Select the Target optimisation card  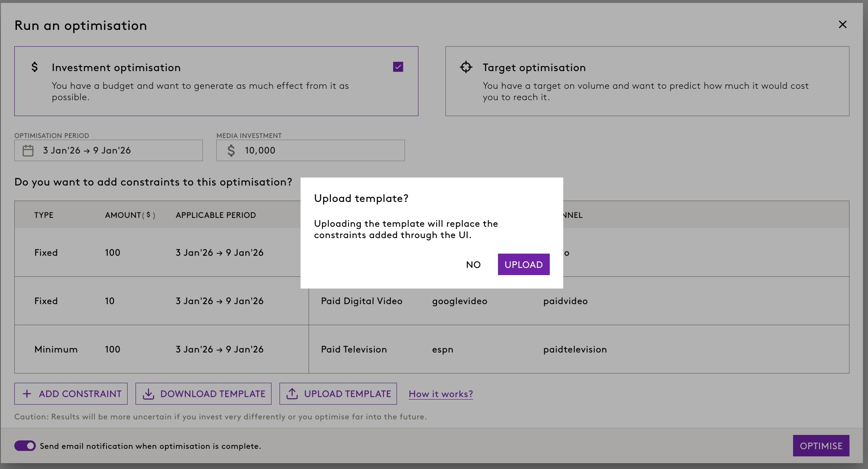pyautogui.click(x=647, y=81)
